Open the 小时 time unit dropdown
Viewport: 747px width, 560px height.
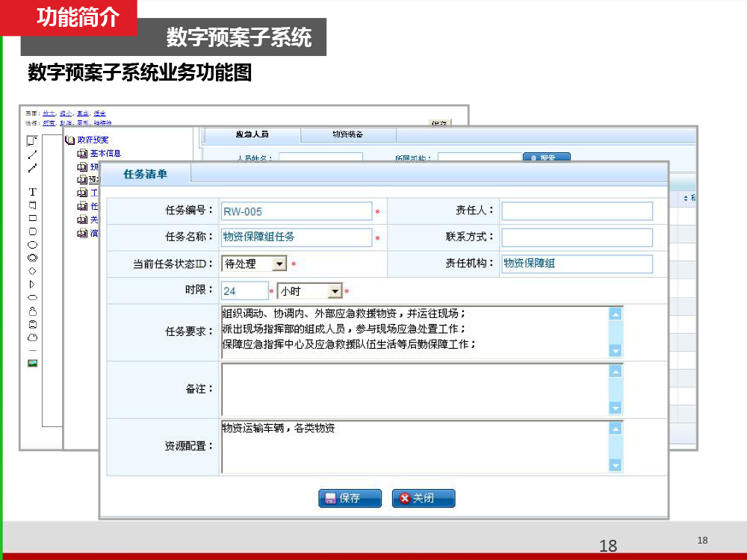point(335,291)
